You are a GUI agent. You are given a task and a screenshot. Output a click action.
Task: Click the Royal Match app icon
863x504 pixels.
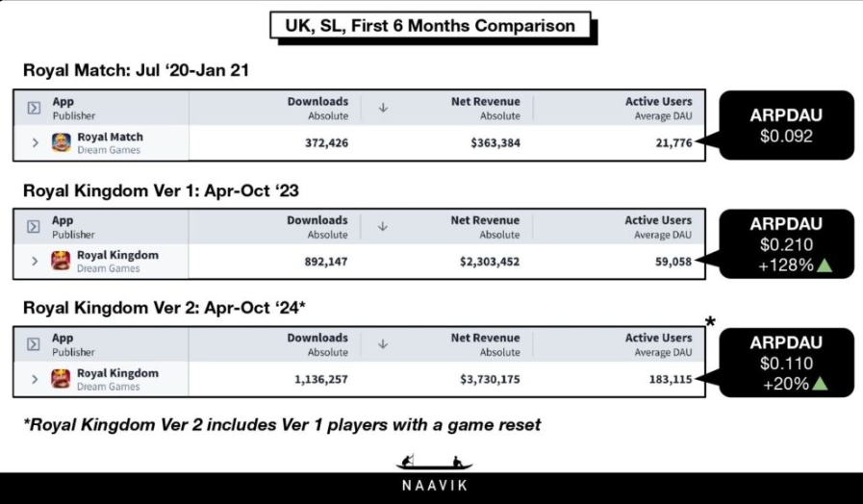tap(61, 142)
